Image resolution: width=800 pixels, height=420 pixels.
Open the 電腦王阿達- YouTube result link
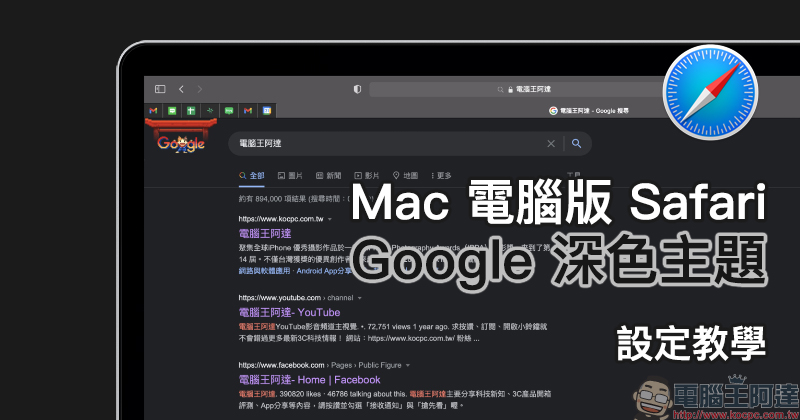(289, 312)
